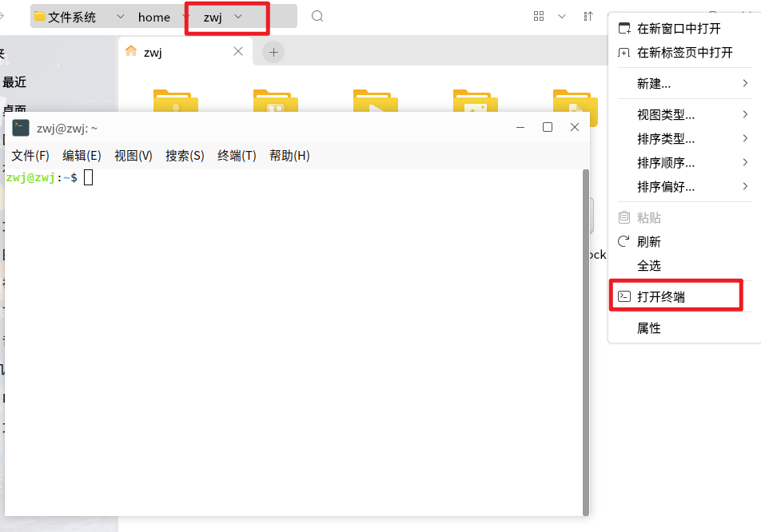Click the 打开终端 terminal icon

(x=624, y=296)
